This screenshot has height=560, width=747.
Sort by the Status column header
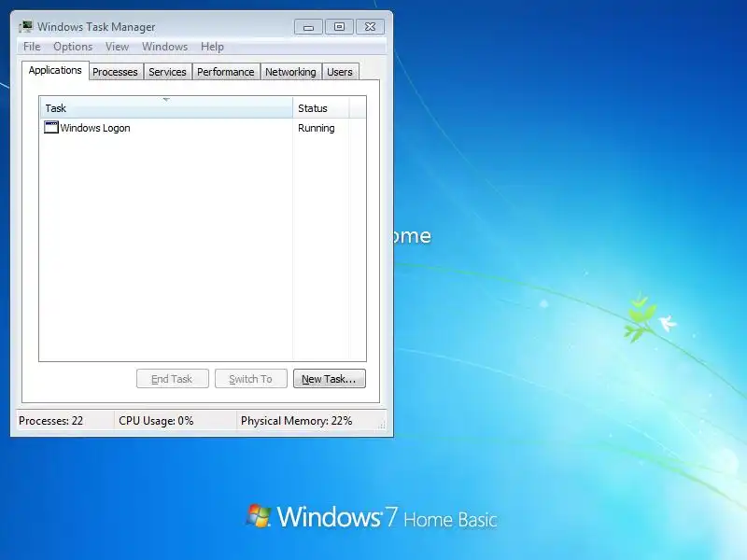321,108
